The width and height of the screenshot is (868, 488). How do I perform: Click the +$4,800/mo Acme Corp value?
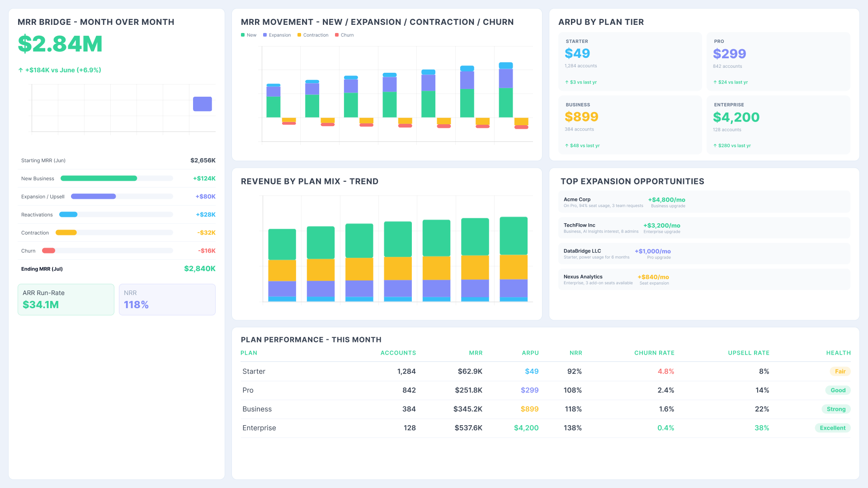[666, 200]
